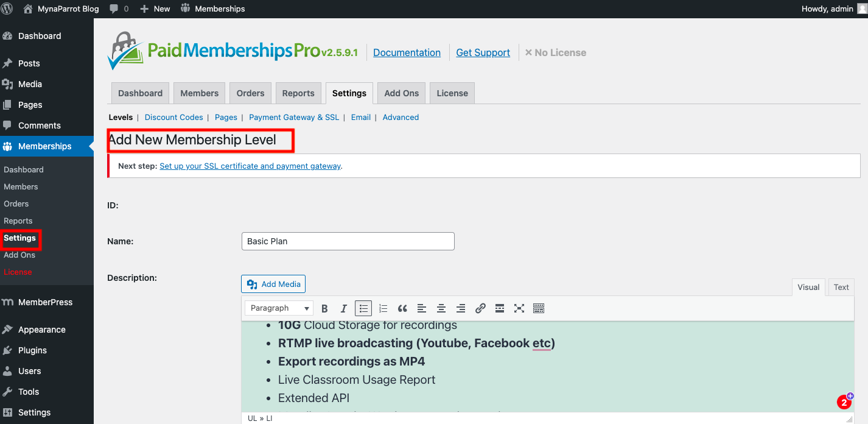
Task: Click the insert link icon
Action: pos(480,308)
